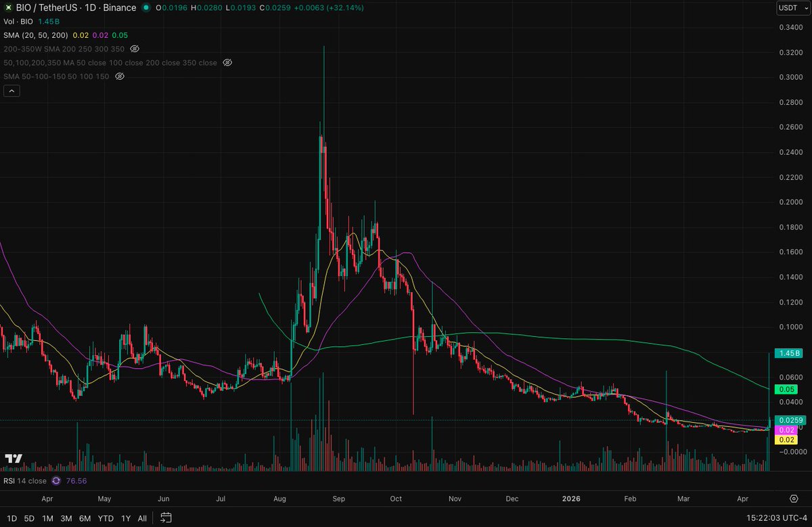Select the RSI 14 close legend
Screen dimensions: 812x527
pyautogui.click(x=25, y=481)
